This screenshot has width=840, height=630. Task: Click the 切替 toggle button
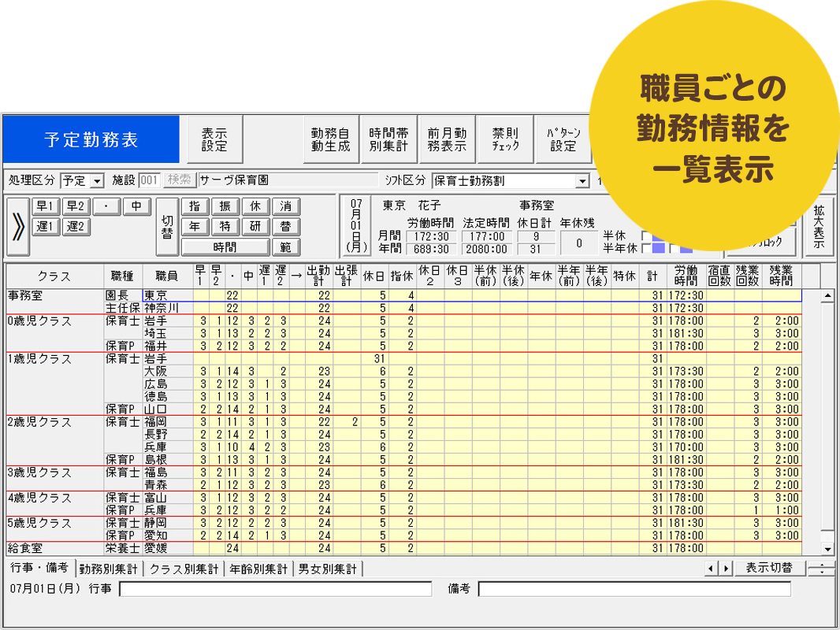[167, 227]
